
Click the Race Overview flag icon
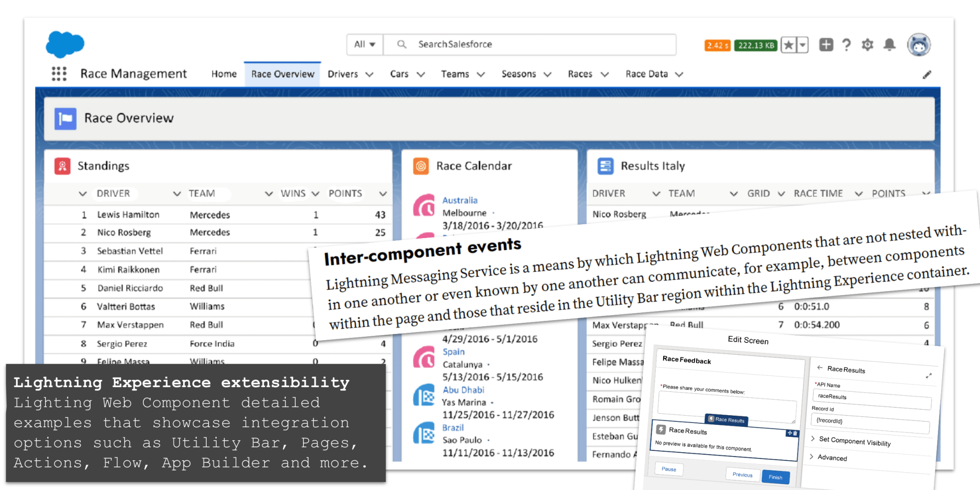click(x=66, y=118)
